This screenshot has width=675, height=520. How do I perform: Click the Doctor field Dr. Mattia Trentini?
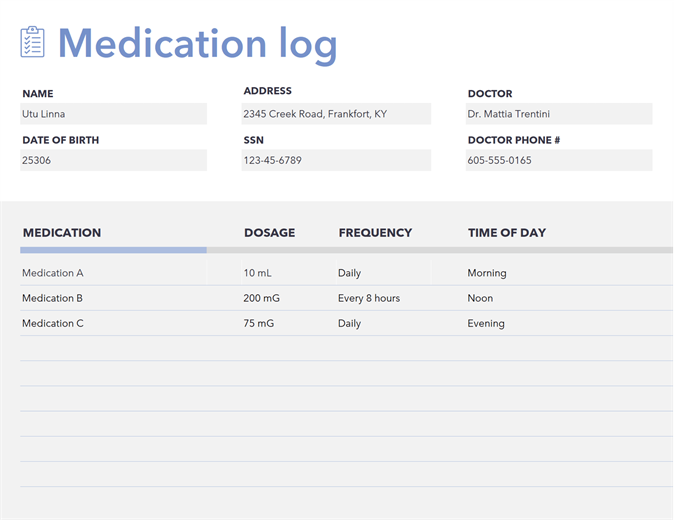[x=558, y=114]
